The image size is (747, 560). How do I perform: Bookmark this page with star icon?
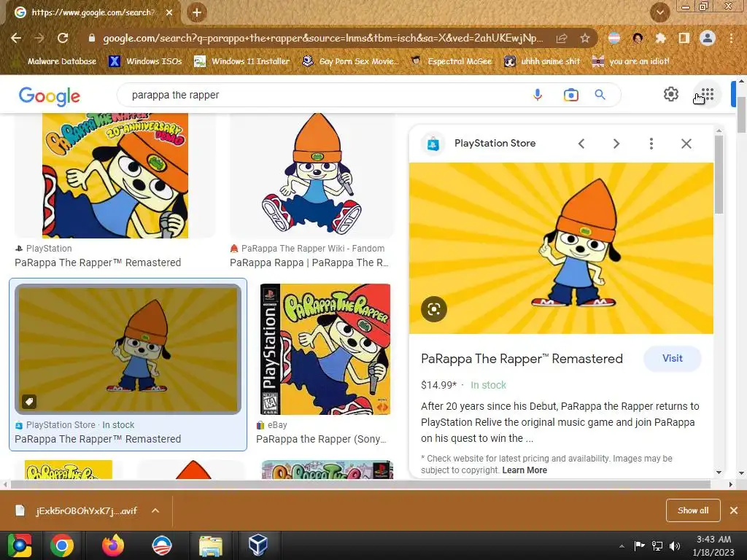584,38
